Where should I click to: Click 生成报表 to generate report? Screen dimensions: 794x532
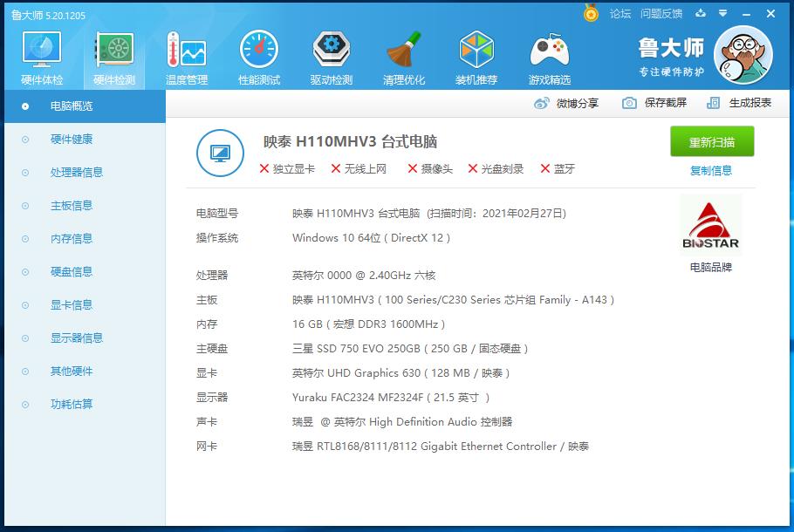click(x=740, y=103)
